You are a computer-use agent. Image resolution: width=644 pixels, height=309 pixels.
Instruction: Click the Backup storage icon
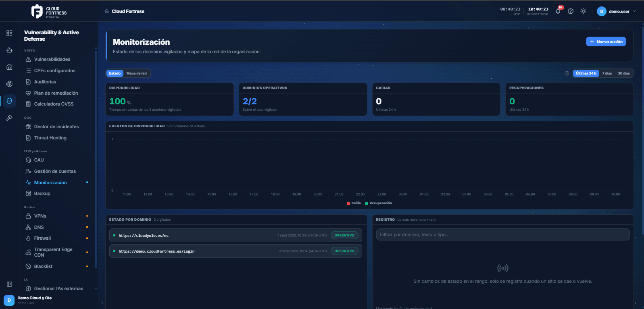click(x=28, y=193)
